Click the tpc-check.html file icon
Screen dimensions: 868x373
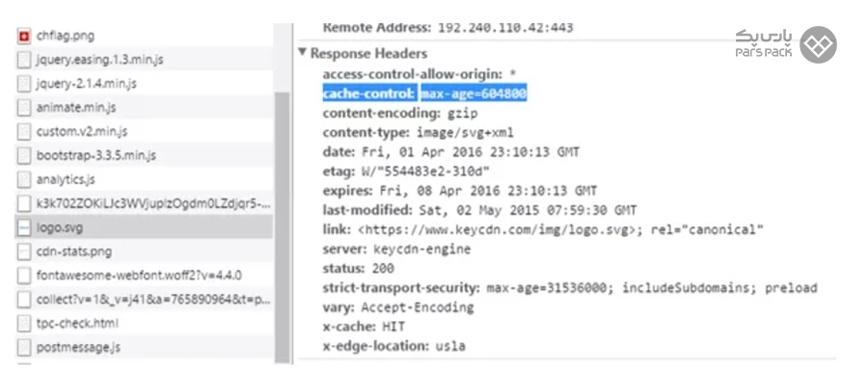tap(24, 324)
